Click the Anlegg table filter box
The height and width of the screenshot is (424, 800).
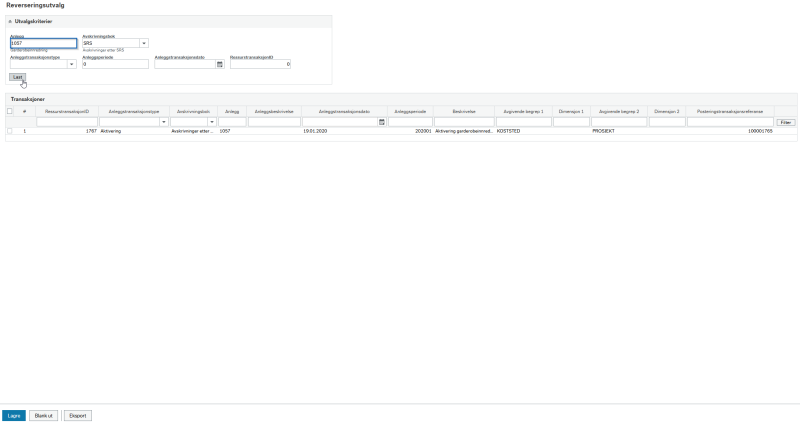click(232, 122)
